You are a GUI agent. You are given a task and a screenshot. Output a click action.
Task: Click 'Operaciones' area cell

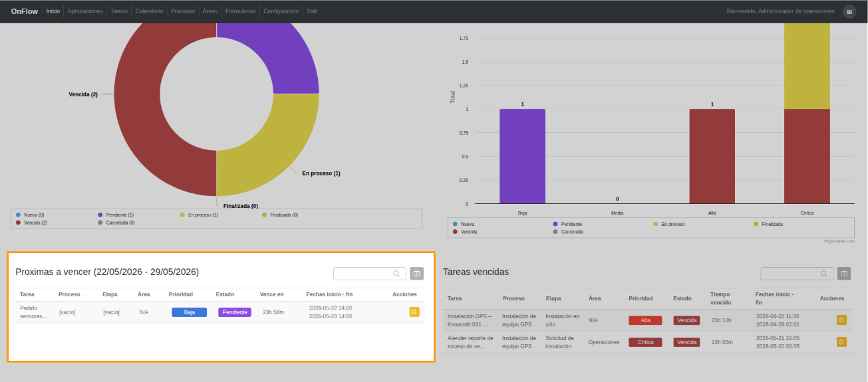click(604, 342)
